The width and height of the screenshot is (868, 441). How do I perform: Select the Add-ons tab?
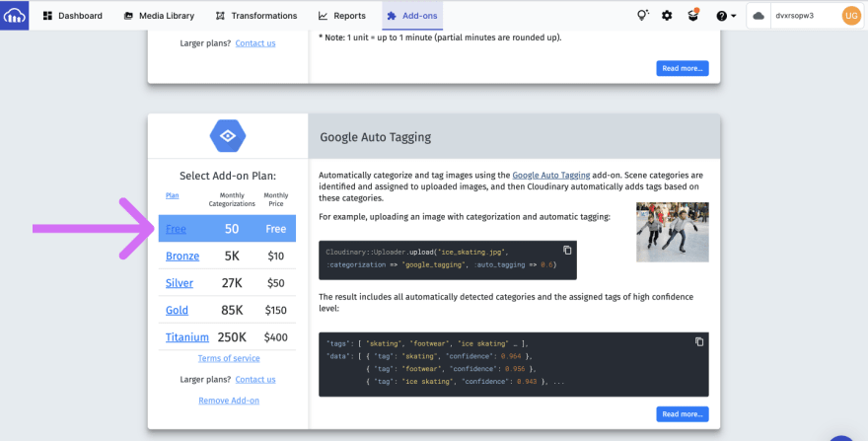pyautogui.click(x=412, y=16)
